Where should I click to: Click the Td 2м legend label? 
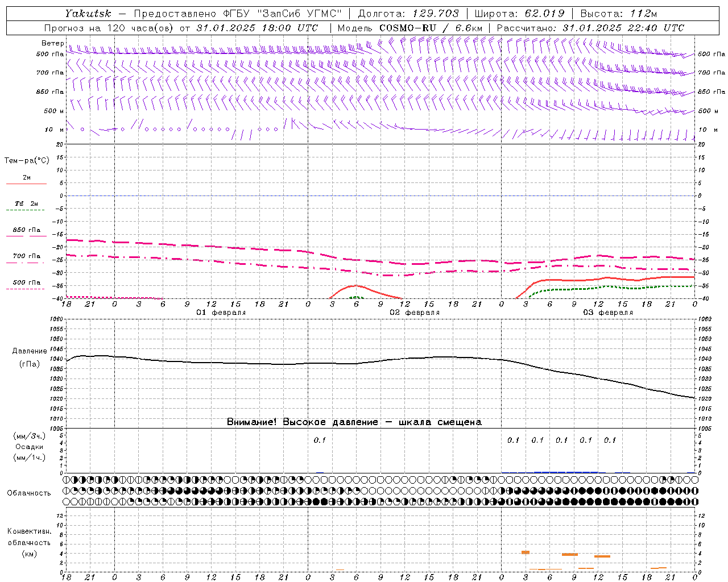[x=26, y=203]
